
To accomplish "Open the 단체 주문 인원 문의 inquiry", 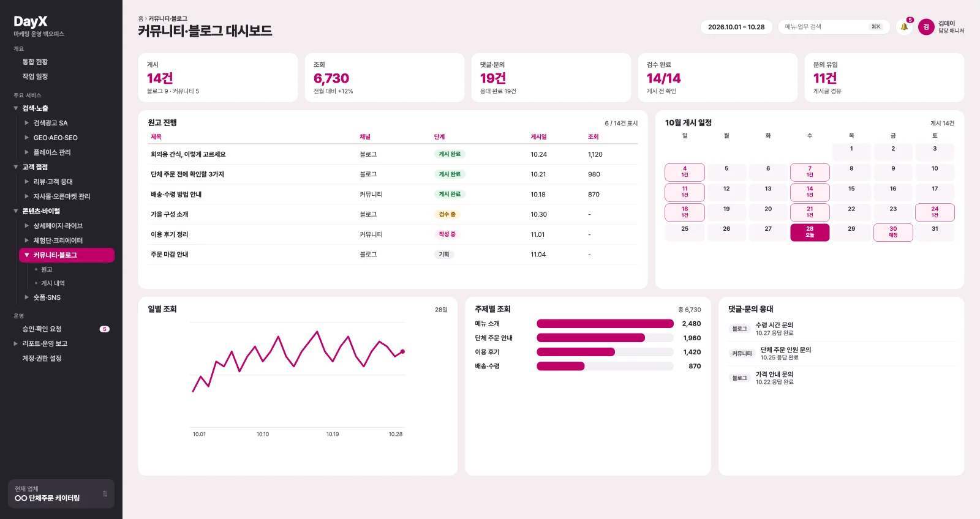I will coord(841,354).
